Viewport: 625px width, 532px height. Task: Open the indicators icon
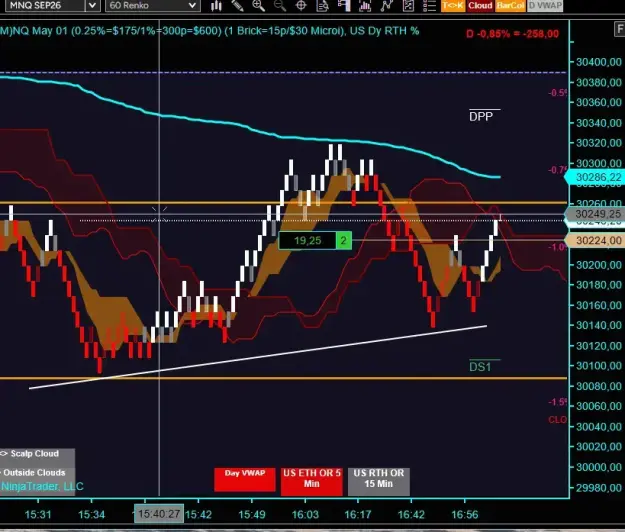coord(365,6)
